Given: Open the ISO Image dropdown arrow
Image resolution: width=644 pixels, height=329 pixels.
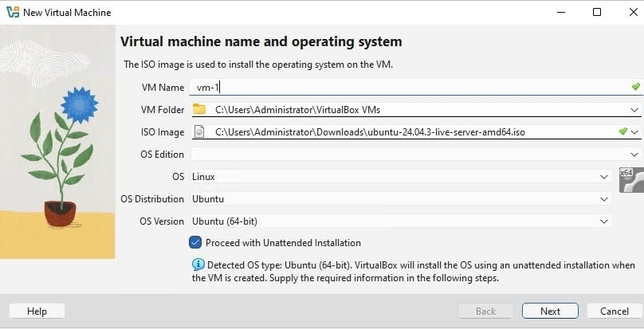Looking at the screenshot, I should [x=634, y=132].
